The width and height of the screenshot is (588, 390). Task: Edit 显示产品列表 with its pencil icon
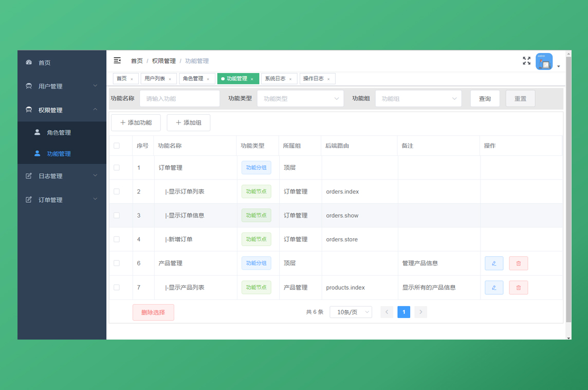pyautogui.click(x=494, y=287)
